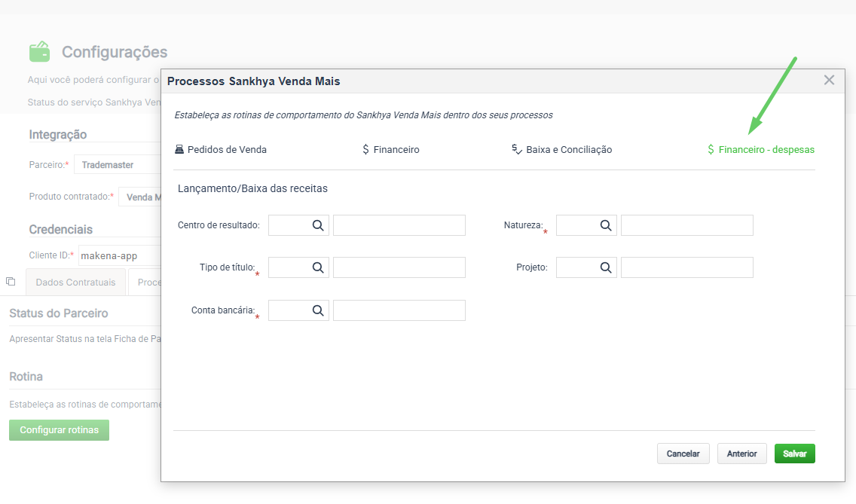
Task: Open Conta bancária search lookup
Action: 318,310
